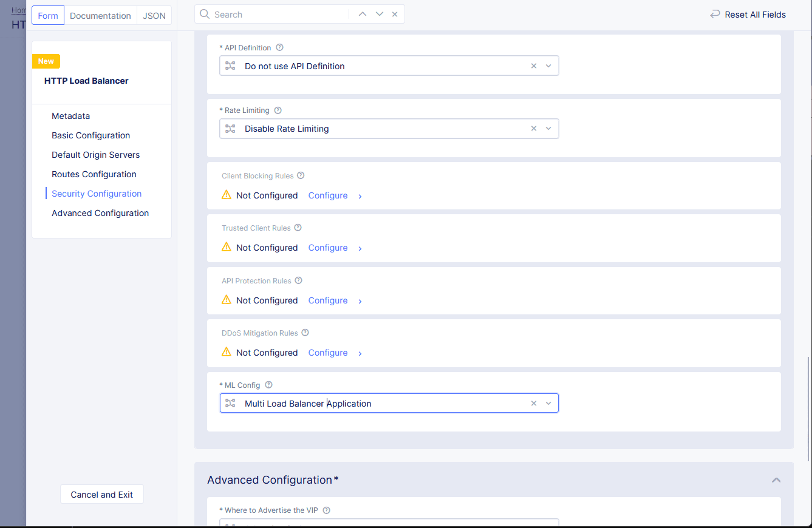Screen dimensions: 812x528
Task: Switch to the Documentation tab
Action: [100, 16]
